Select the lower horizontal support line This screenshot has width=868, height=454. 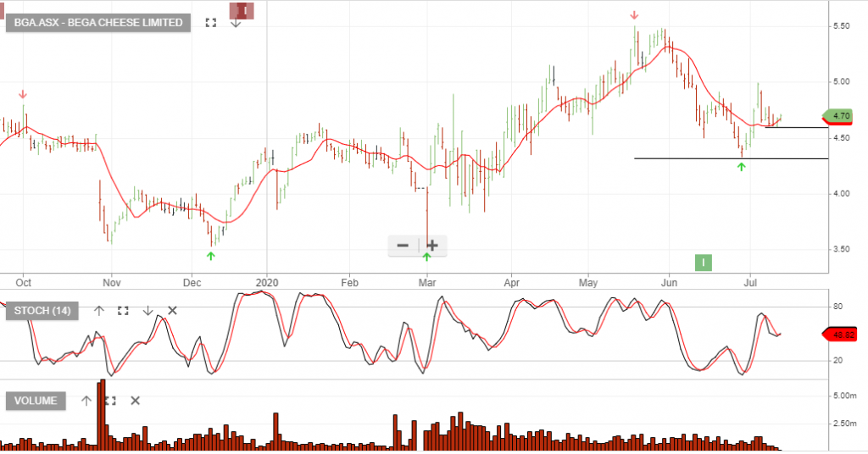coord(731,158)
